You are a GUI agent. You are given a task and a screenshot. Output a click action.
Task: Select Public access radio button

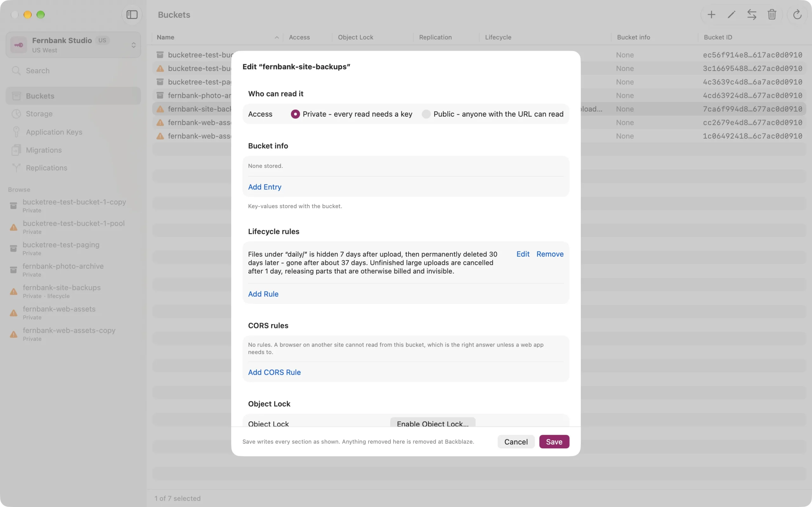click(x=426, y=114)
